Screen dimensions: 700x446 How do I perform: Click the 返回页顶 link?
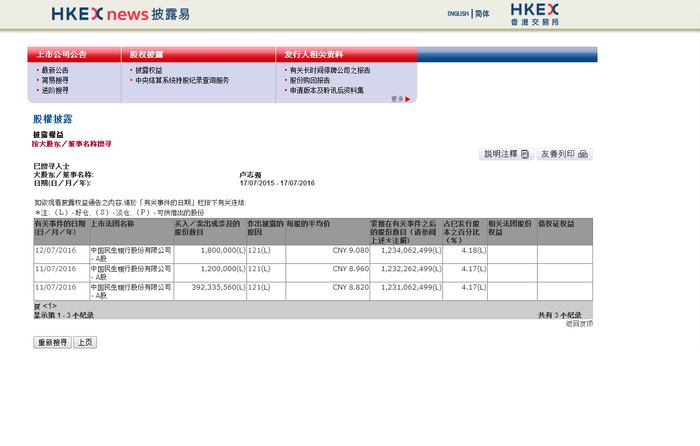tap(579, 324)
